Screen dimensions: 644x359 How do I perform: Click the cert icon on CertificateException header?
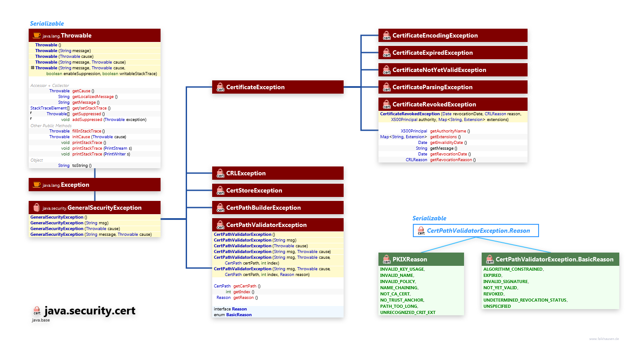221,87
